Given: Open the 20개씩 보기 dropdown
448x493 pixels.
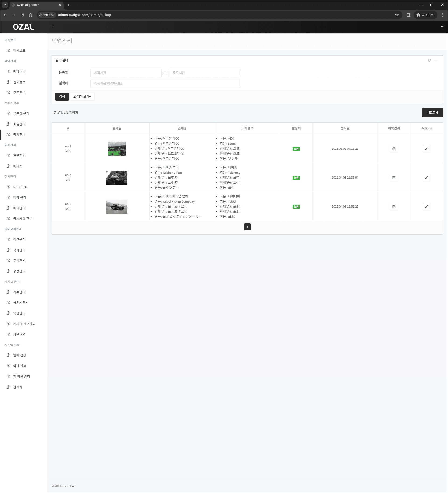Looking at the screenshot, I should (x=82, y=97).
